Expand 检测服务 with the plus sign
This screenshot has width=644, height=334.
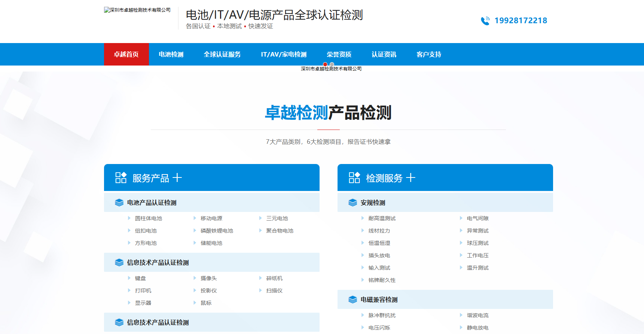pyautogui.click(x=410, y=177)
